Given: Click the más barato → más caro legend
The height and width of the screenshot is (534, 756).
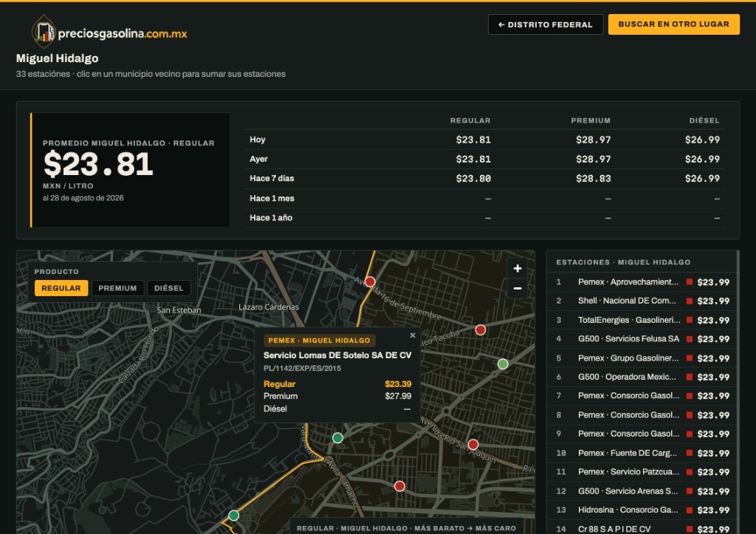Looking at the screenshot, I should [x=406, y=528].
